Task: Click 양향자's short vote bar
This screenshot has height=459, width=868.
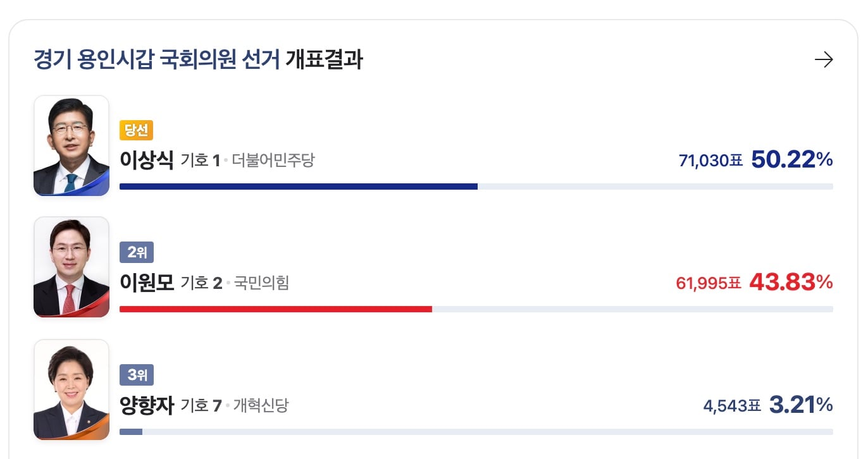Action: (131, 432)
